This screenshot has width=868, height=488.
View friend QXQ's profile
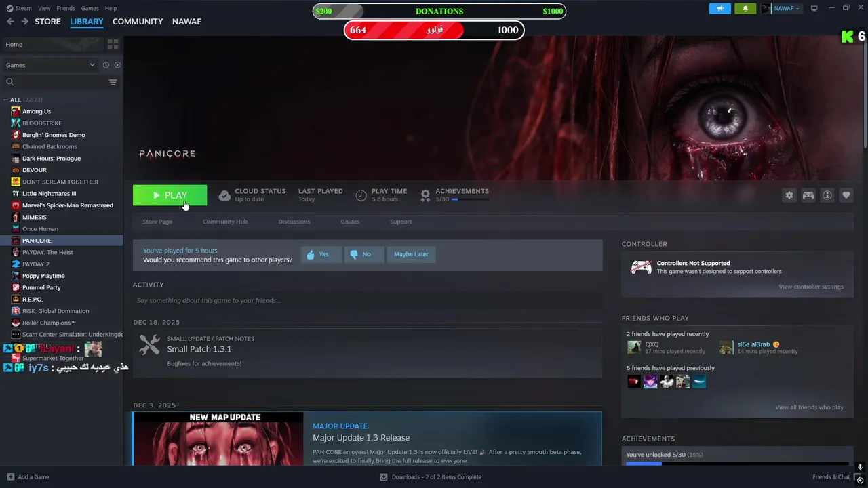point(652,344)
